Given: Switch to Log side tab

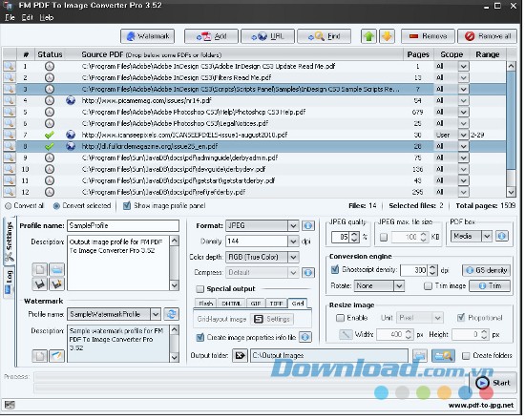Looking at the screenshot, I should [x=9, y=283].
